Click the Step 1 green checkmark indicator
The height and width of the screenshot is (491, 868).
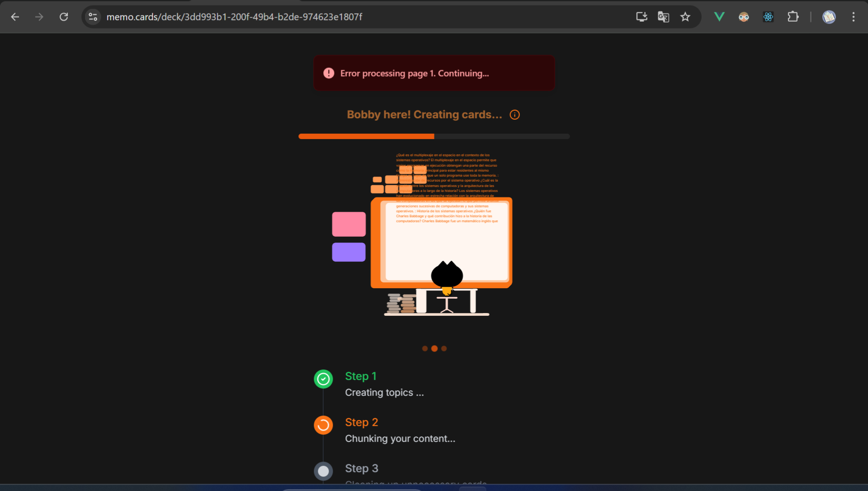point(323,379)
